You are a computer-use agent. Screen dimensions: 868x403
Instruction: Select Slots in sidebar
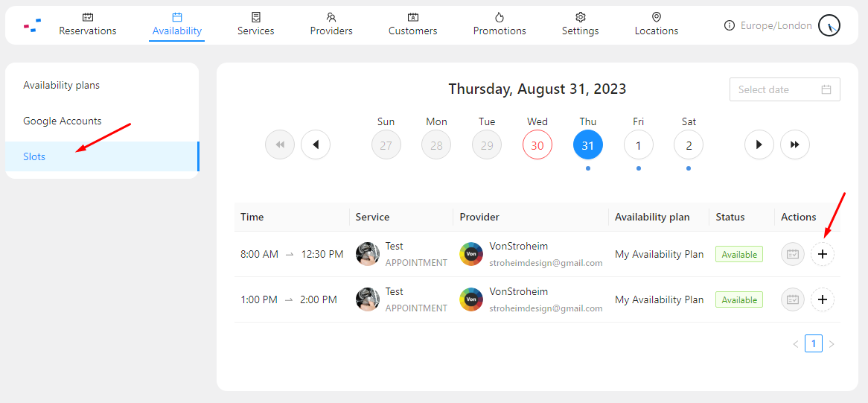(102, 156)
